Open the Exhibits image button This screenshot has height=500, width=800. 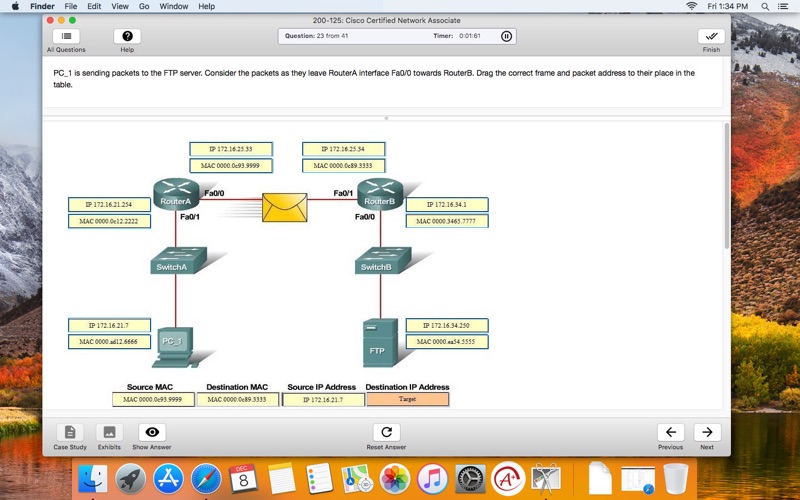[x=109, y=432]
